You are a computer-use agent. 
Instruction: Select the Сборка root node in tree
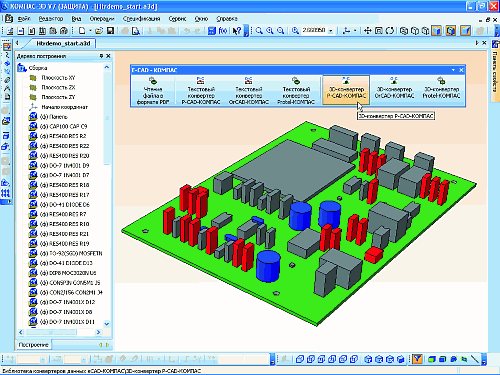(38, 68)
